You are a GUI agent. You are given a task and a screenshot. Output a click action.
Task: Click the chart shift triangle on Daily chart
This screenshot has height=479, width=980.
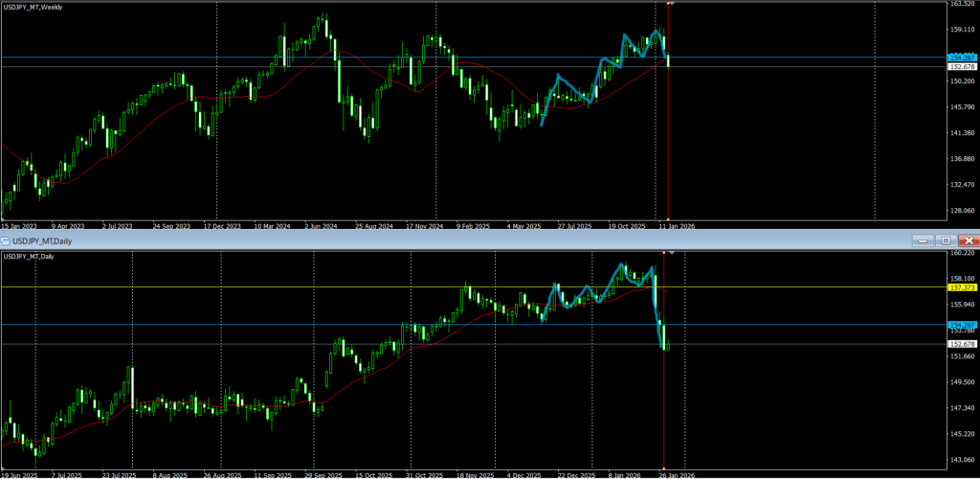click(673, 253)
